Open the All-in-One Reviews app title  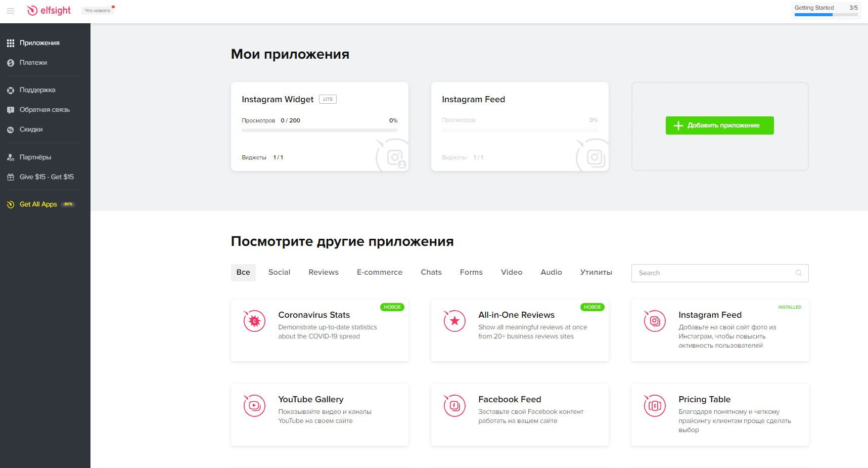516,315
